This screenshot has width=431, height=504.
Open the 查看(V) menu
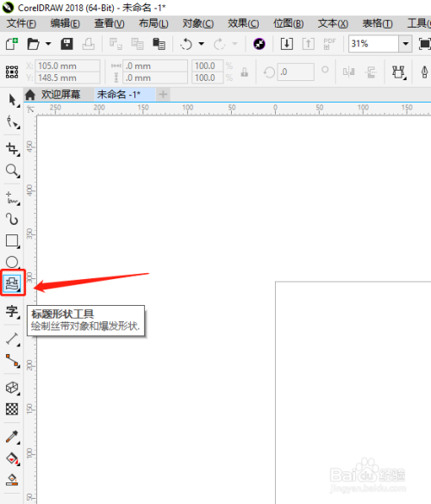(x=109, y=23)
